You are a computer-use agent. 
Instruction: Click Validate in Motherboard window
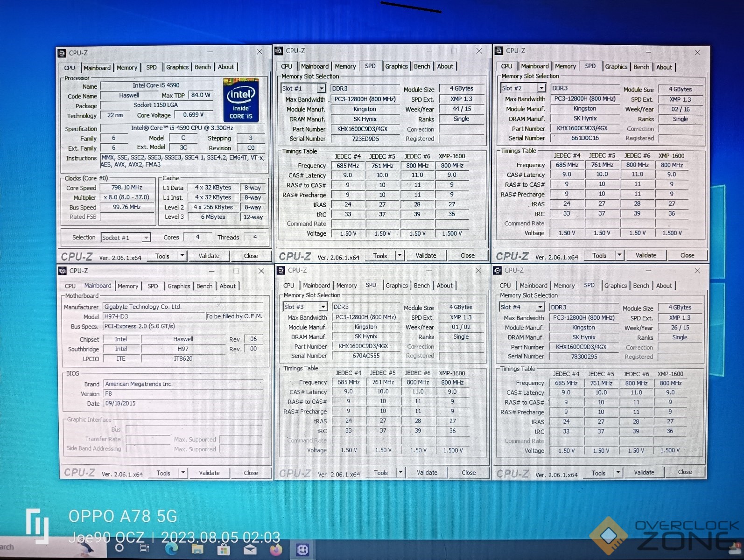tap(209, 473)
